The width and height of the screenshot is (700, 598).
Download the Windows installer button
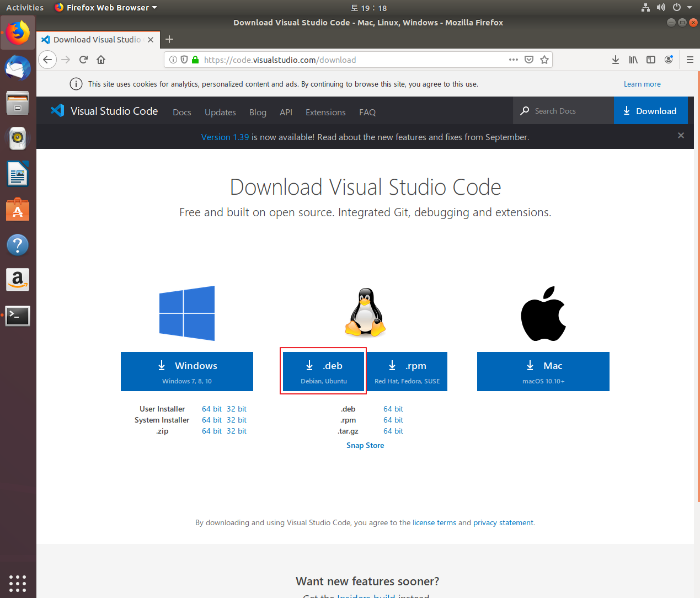click(x=187, y=371)
